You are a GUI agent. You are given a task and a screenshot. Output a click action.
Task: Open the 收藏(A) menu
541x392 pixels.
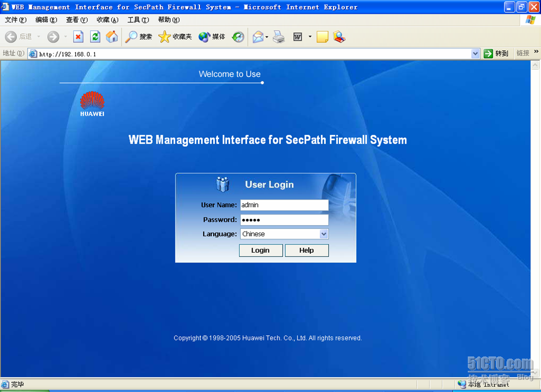pyautogui.click(x=108, y=20)
